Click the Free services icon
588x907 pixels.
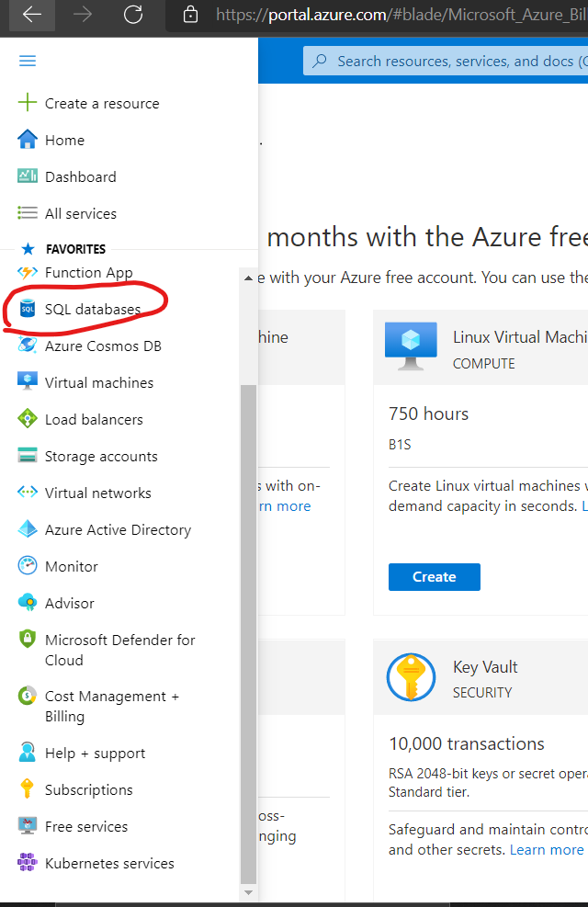click(x=28, y=825)
